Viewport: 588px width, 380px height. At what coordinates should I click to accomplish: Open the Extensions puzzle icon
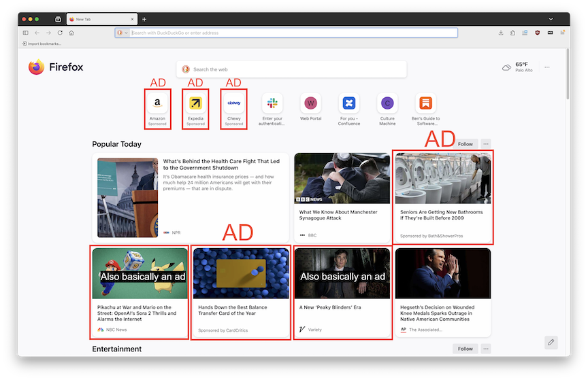tap(512, 33)
